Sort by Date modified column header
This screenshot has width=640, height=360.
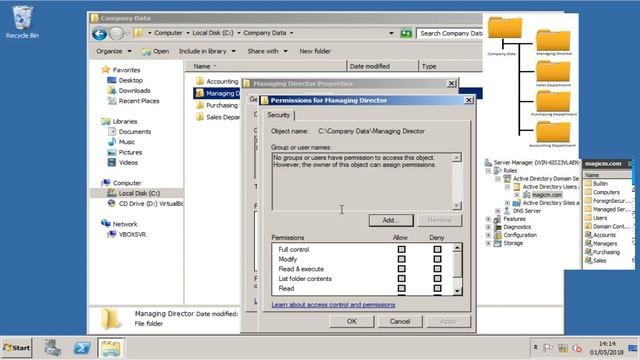(382, 66)
